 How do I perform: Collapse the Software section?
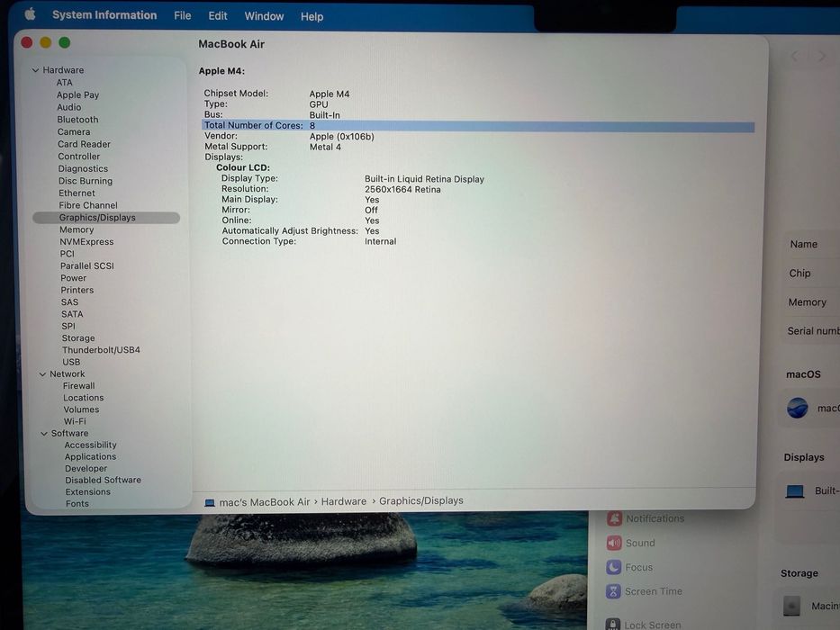point(44,434)
